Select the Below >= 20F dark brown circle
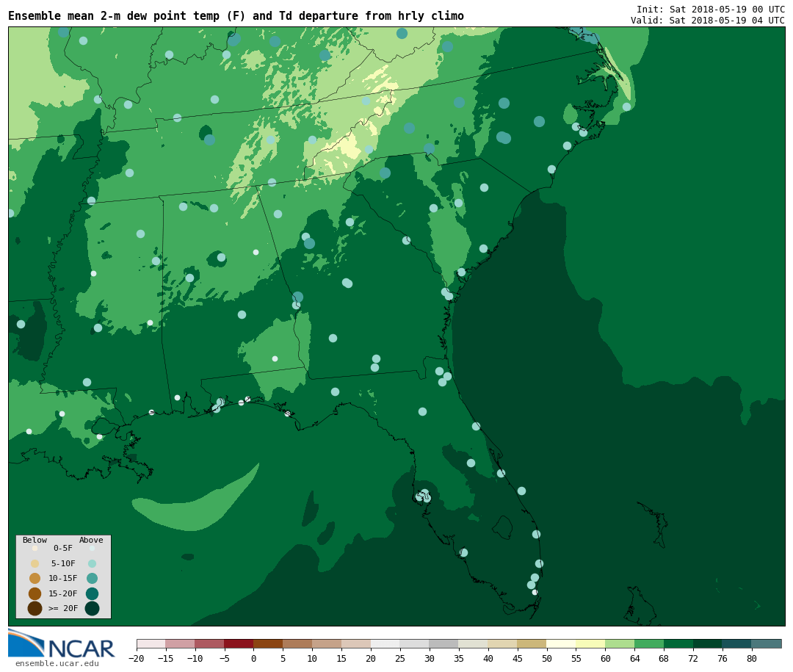This screenshot has height=672, width=793. point(35,608)
